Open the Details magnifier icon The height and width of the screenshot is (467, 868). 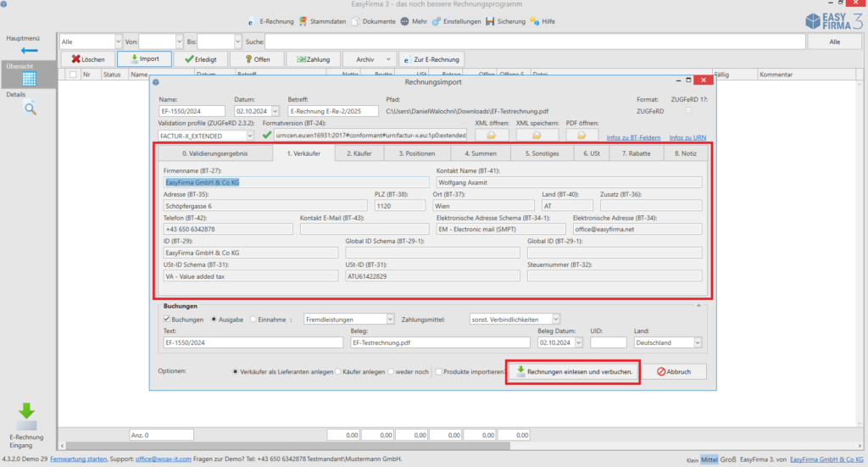pyautogui.click(x=30, y=108)
